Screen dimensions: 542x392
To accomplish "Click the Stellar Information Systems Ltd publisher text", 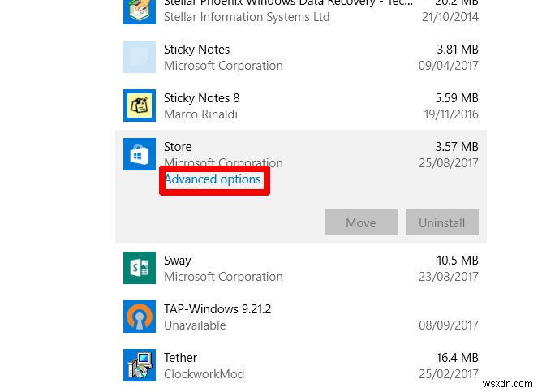I will click(247, 17).
